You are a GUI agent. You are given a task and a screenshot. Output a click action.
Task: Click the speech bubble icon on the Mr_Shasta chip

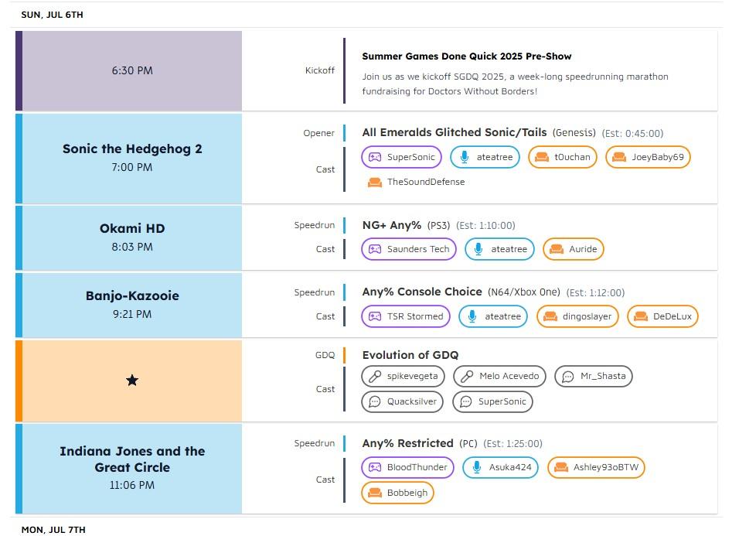[568, 377]
